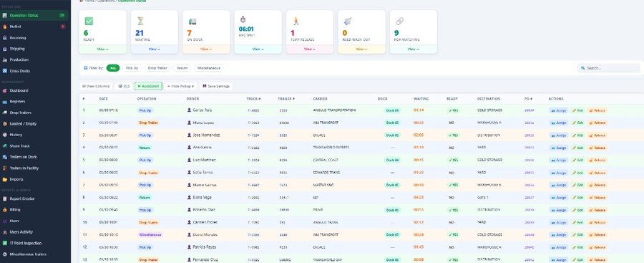Click the Cross Docks icon in sidebar
Screen dimensions: 644x263
(x=5, y=71)
